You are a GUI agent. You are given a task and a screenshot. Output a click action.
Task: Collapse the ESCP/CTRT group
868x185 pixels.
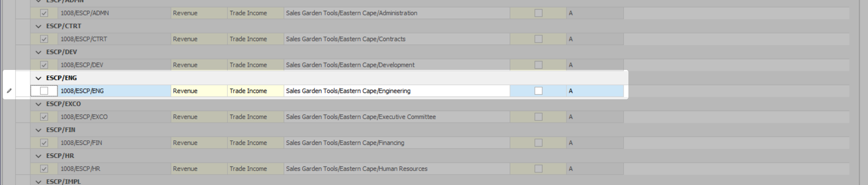(x=38, y=26)
